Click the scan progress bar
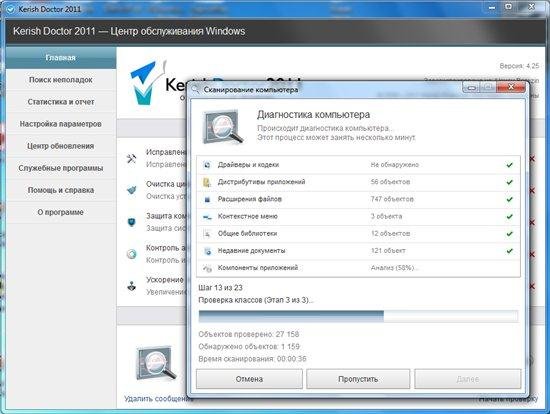 (x=358, y=316)
